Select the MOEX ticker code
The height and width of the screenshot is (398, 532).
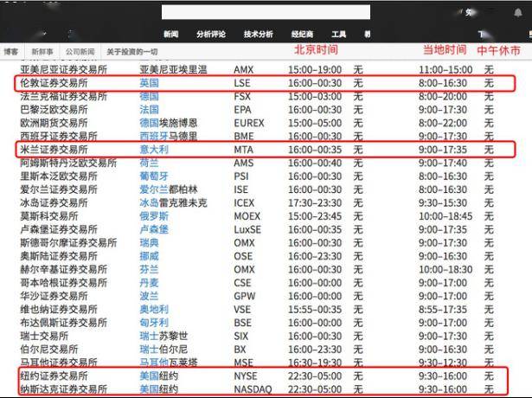tap(247, 216)
